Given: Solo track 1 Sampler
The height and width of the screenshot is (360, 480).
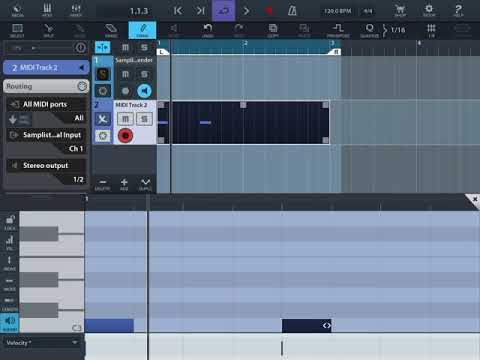Looking at the screenshot, I should (144, 74).
